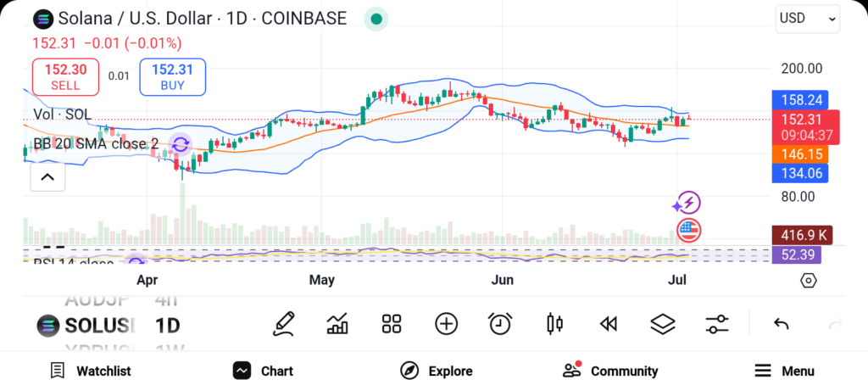This screenshot has height=391, width=868.
Task: Select the drawing pencil tool
Action: click(283, 324)
